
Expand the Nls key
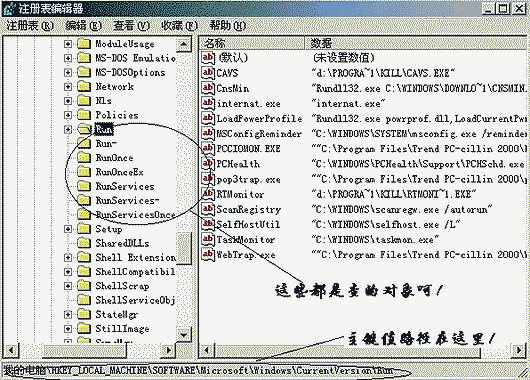(68, 101)
